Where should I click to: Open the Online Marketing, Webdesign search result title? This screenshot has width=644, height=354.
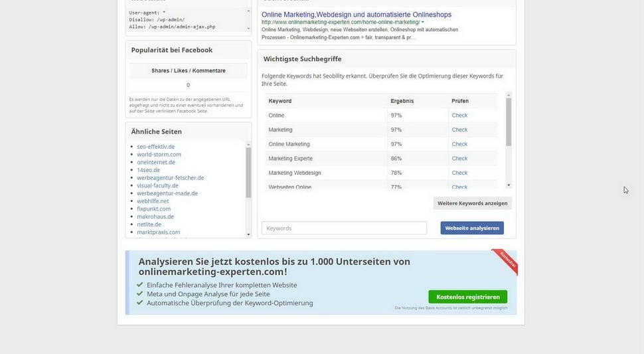click(356, 14)
